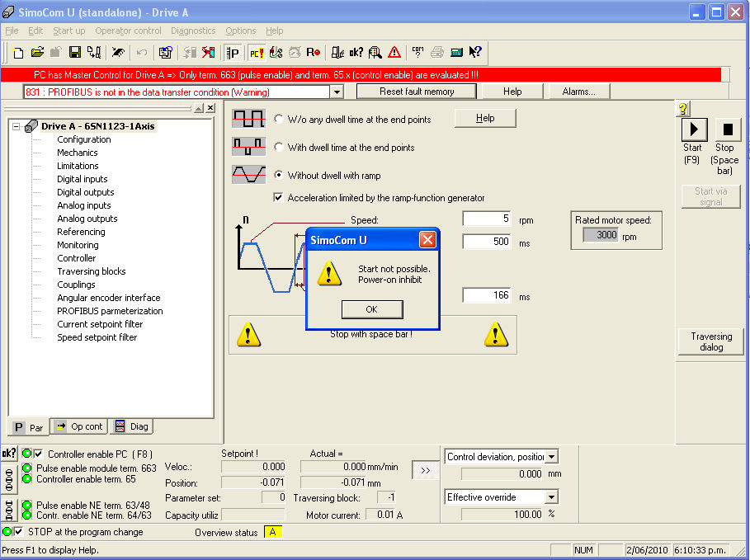Click Reset fault memory button

click(417, 92)
